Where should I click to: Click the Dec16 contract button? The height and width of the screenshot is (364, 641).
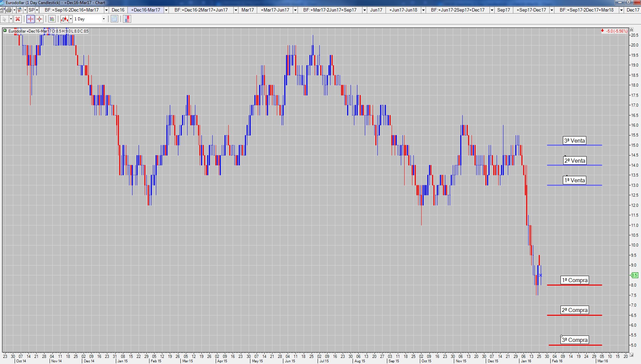click(118, 10)
